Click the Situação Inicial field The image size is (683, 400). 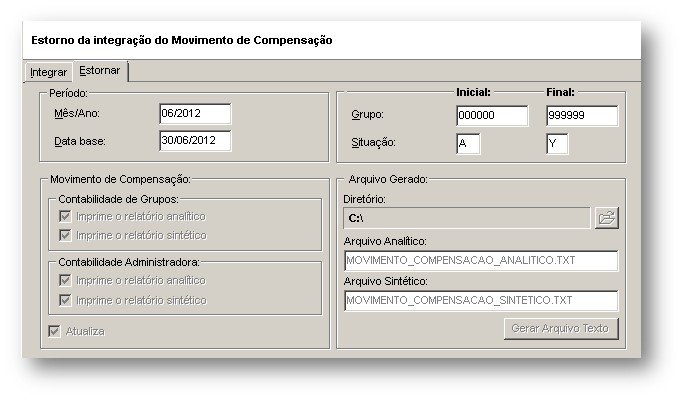pos(467,144)
